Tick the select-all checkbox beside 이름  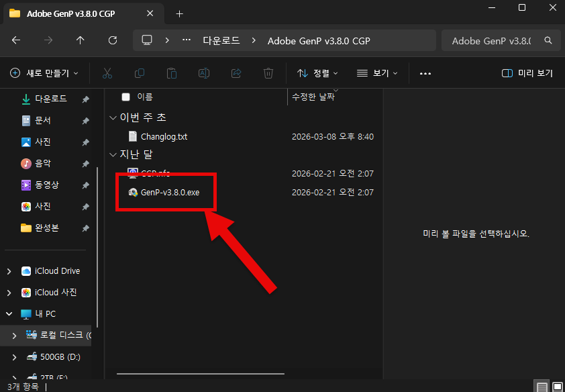pyautogui.click(x=125, y=97)
